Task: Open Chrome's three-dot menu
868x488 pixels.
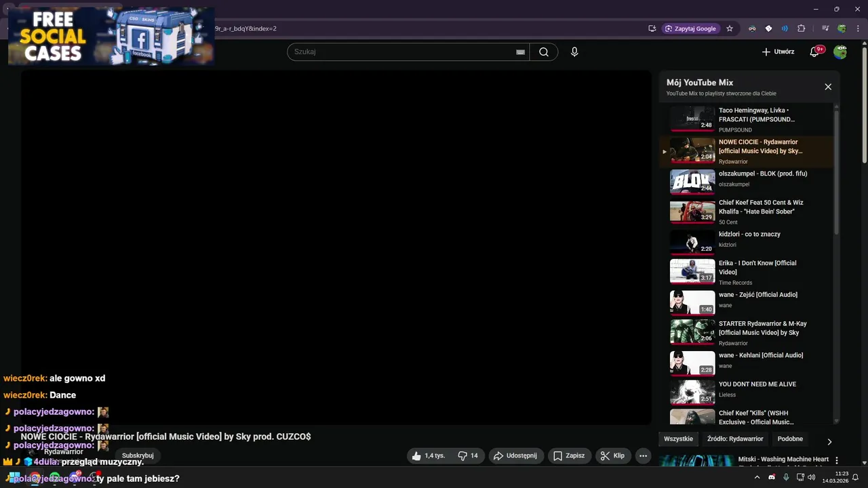Action: 857,28
